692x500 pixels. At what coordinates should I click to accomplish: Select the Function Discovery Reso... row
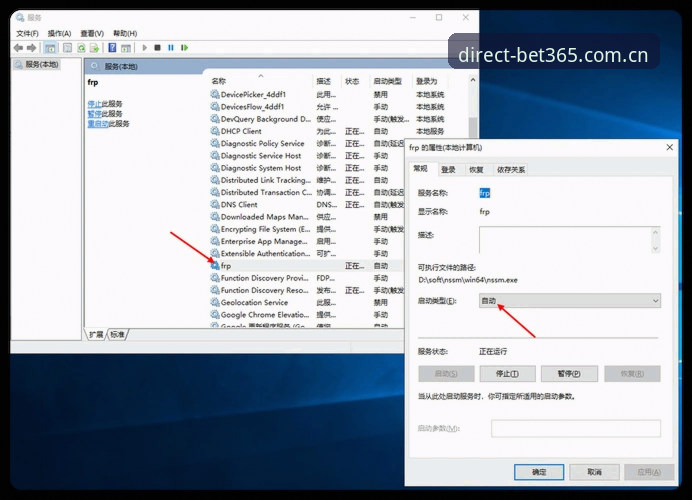[x=307, y=290]
